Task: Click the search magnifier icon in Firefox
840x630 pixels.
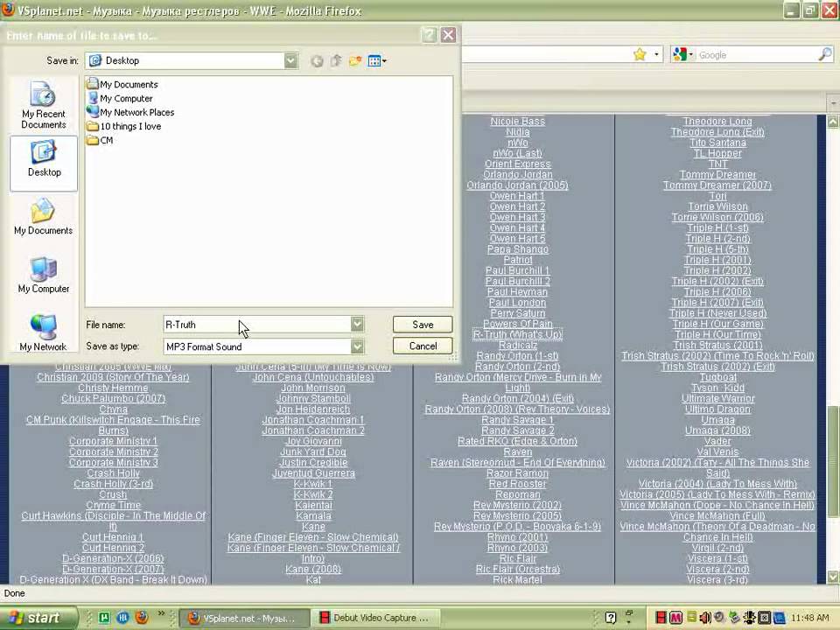Action: [x=825, y=54]
